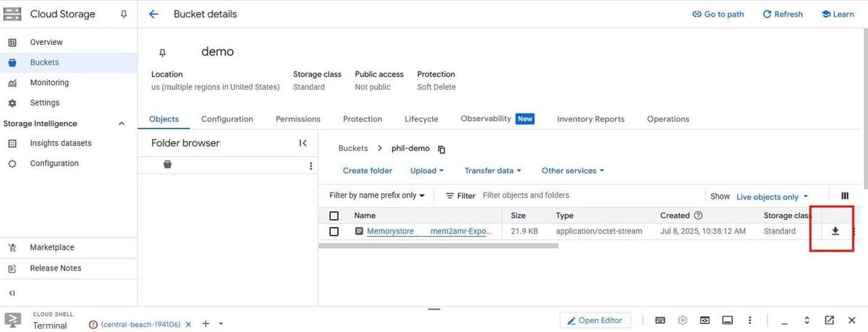Open the Upload dropdown
Viewport: 868px width, 332px height.
click(427, 171)
